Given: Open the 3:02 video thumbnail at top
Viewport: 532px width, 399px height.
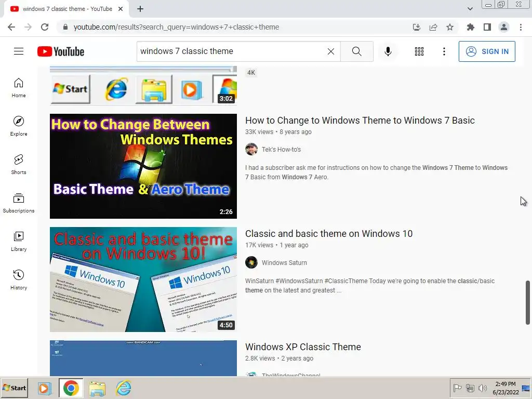Looking at the screenshot, I should [143, 86].
